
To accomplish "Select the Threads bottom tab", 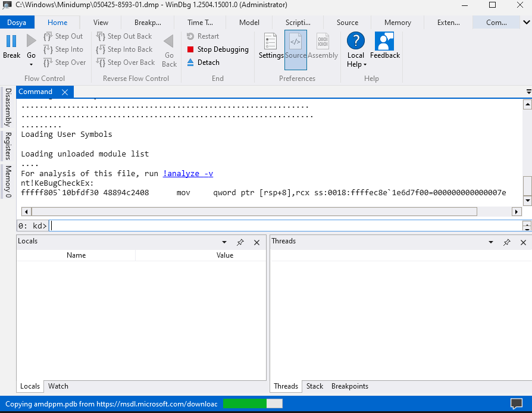I will (286, 386).
